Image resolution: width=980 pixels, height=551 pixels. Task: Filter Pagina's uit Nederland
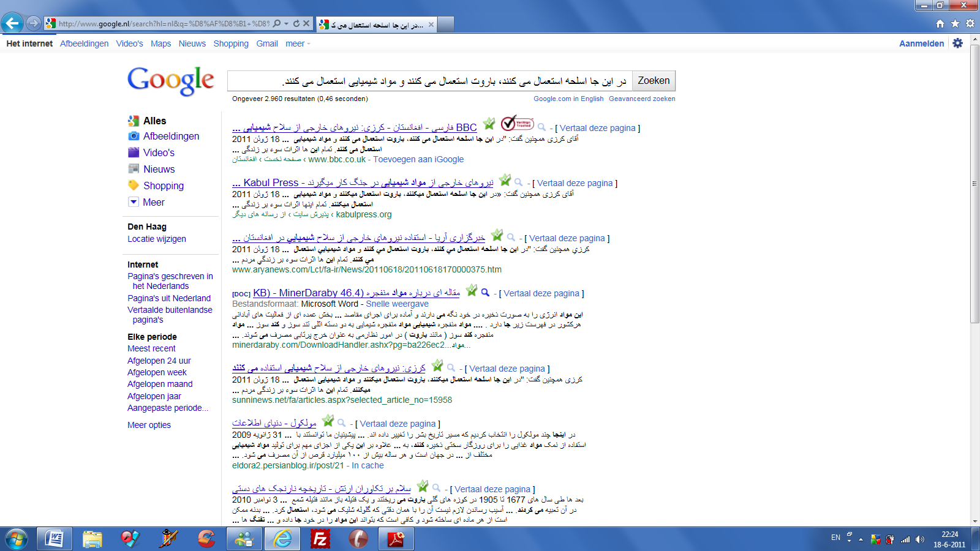point(169,298)
